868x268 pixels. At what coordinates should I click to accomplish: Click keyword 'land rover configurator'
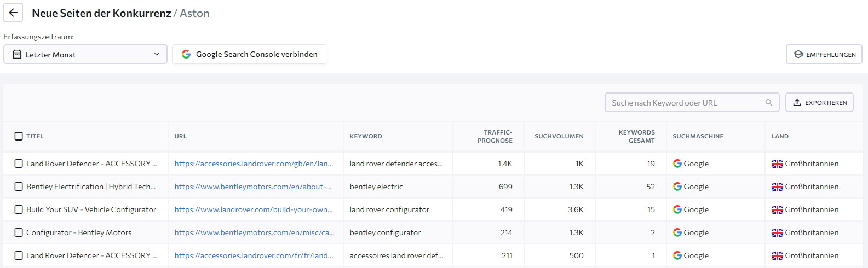tap(389, 209)
